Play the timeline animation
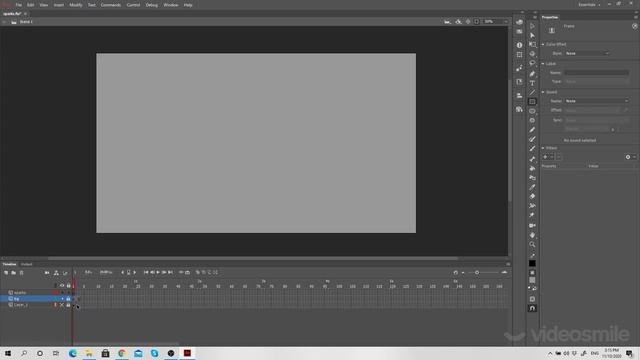Screen dimensions: 640x360 tap(158, 272)
